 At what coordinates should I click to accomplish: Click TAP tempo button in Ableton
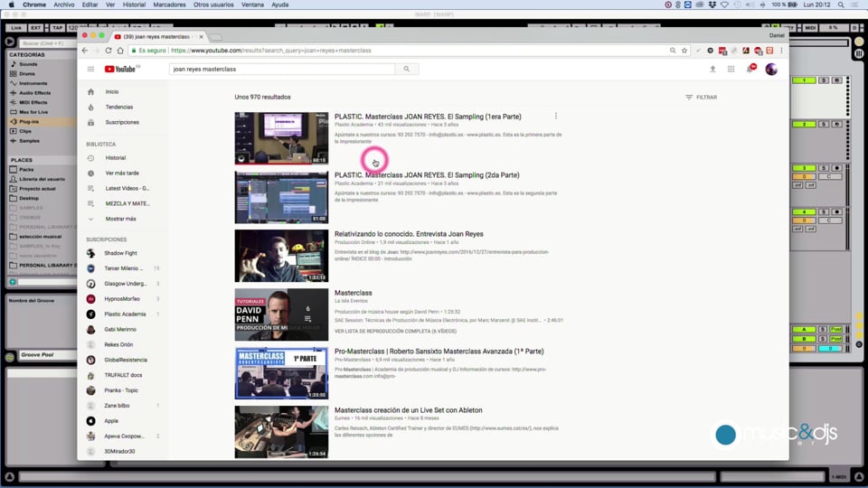(x=58, y=28)
